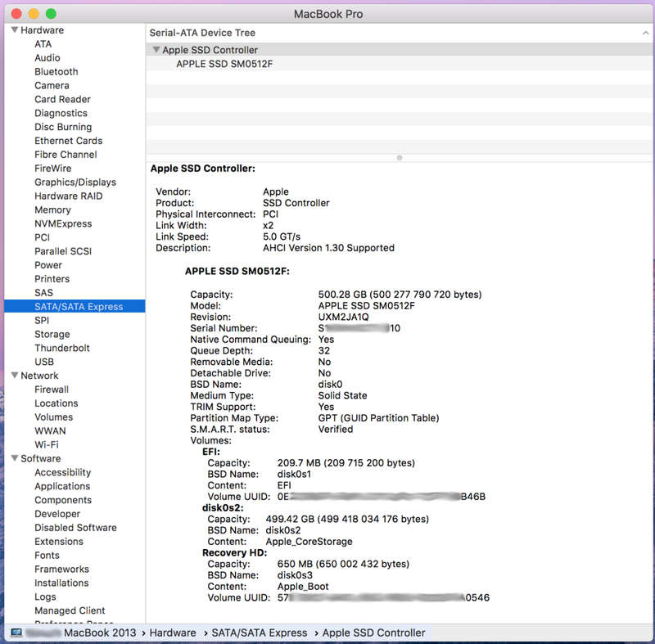Click the Network category label
Image resolution: width=655 pixels, height=644 pixels.
point(39,376)
